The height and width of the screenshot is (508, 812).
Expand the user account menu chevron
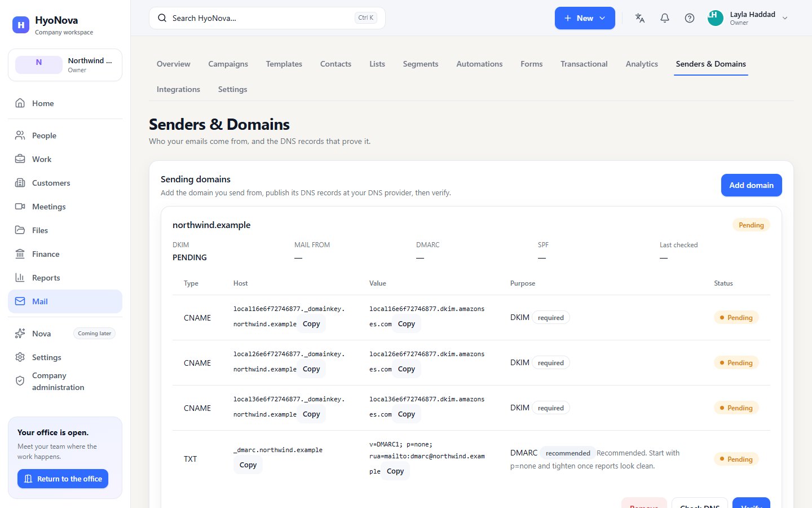pyautogui.click(x=785, y=18)
